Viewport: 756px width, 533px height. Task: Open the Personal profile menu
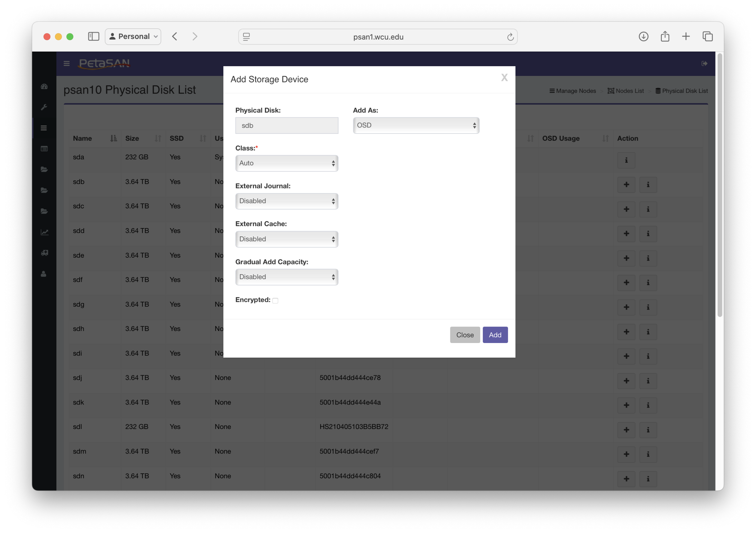coord(133,37)
